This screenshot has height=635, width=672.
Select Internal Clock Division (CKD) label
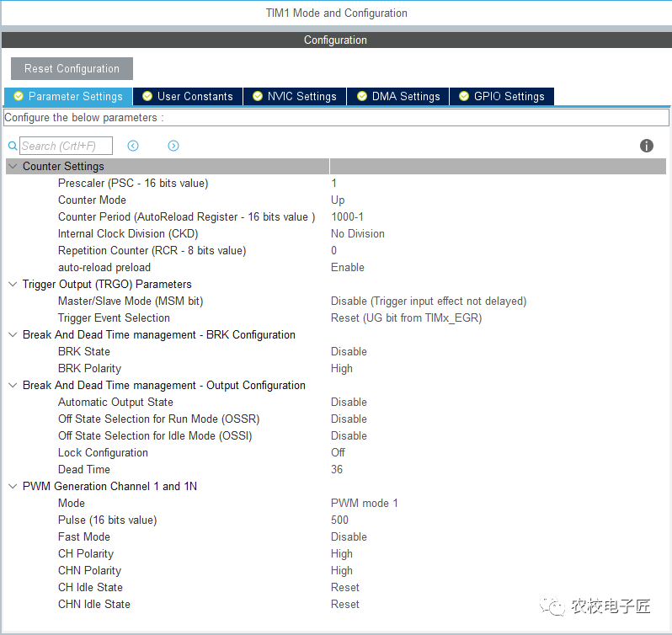(x=128, y=234)
